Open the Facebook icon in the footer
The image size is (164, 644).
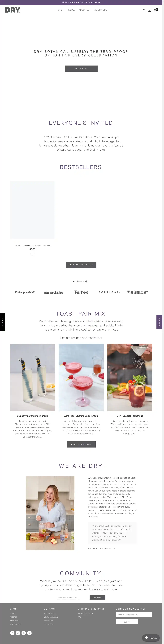click(x=12, y=633)
